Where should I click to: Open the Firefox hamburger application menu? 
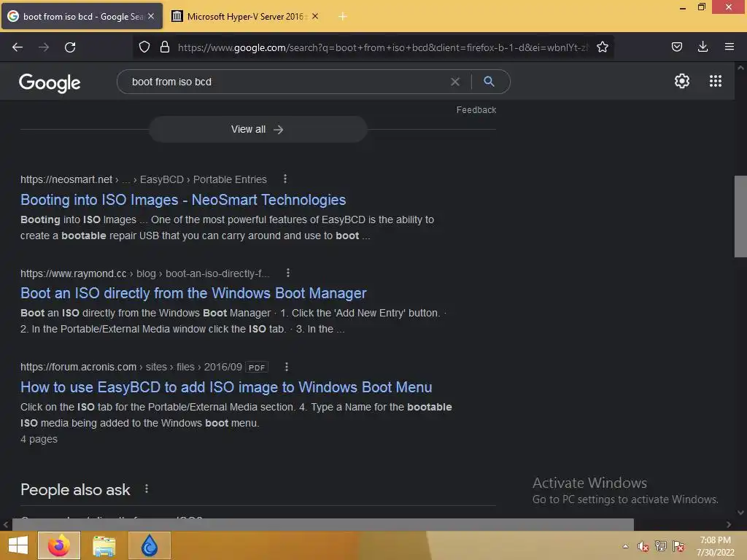(729, 47)
